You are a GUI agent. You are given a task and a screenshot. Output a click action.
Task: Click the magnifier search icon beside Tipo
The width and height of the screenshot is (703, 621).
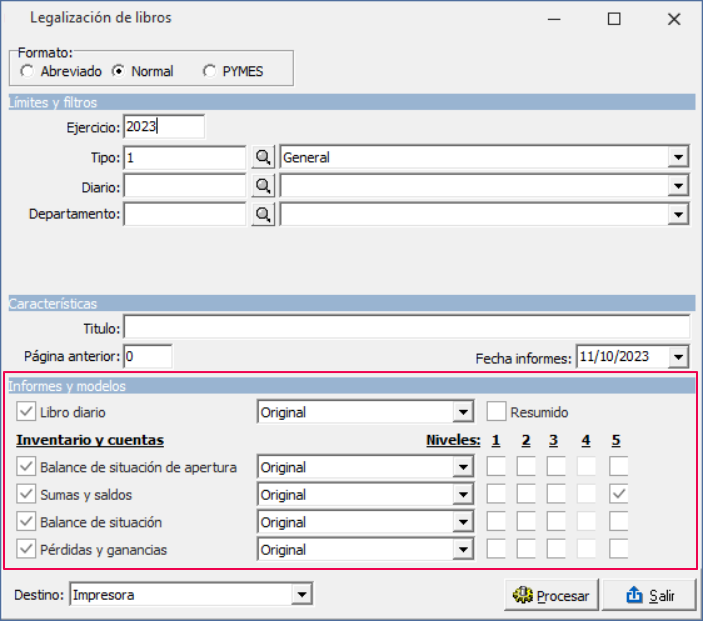[x=262, y=157]
